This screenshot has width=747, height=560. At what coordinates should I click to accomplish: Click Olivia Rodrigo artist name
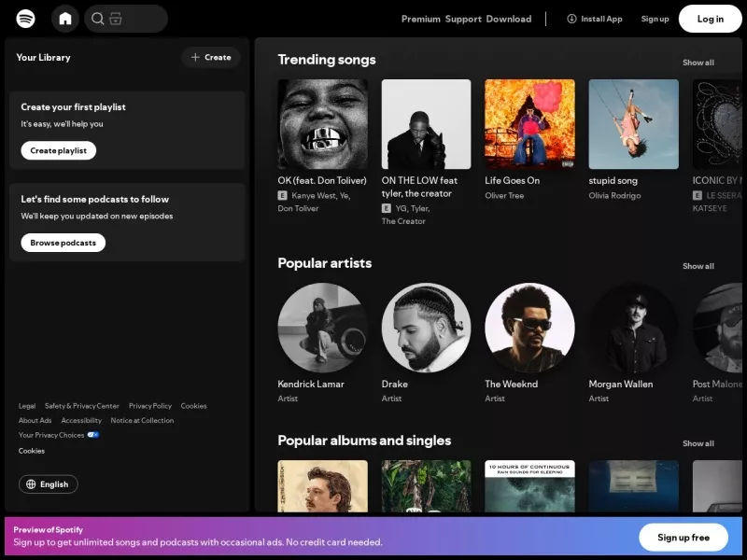point(614,195)
